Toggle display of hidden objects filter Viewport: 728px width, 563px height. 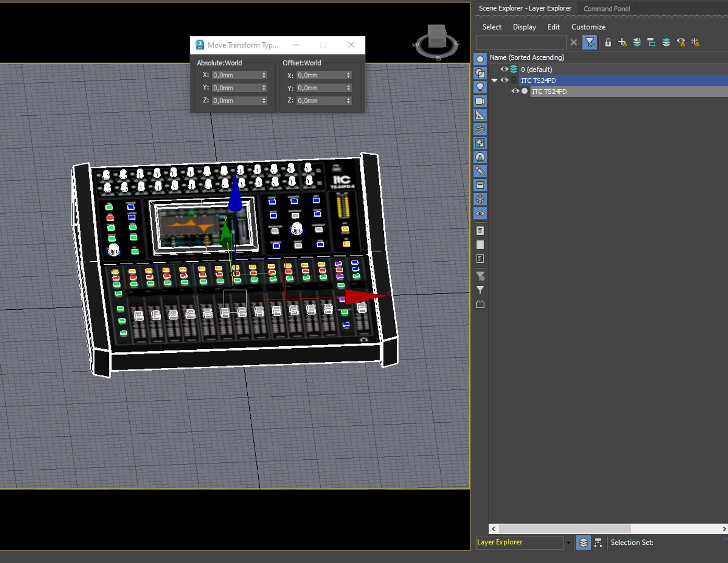tap(480, 213)
